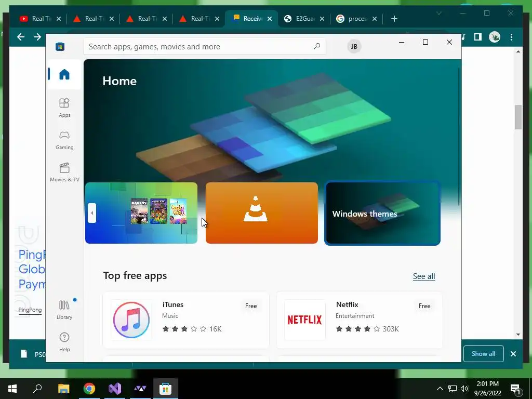Open Microsoft Store taskbar icon
This screenshot has width=532, height=399.
166,389
